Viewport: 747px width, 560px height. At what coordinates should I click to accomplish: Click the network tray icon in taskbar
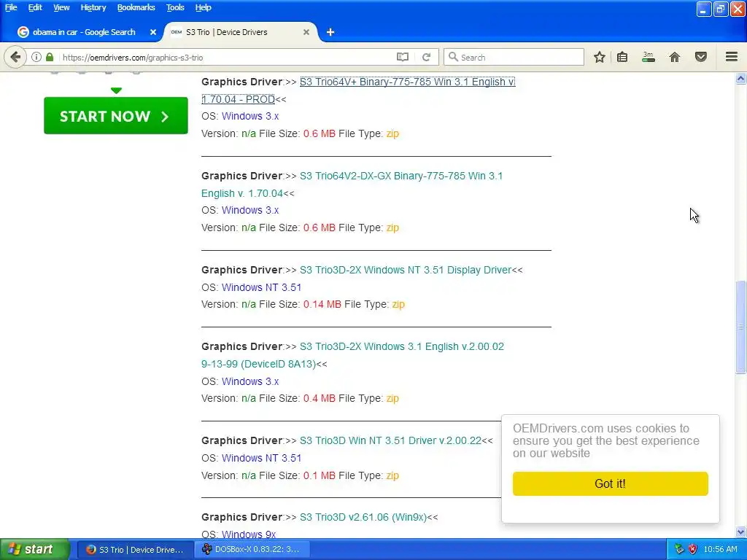[679, 549]
